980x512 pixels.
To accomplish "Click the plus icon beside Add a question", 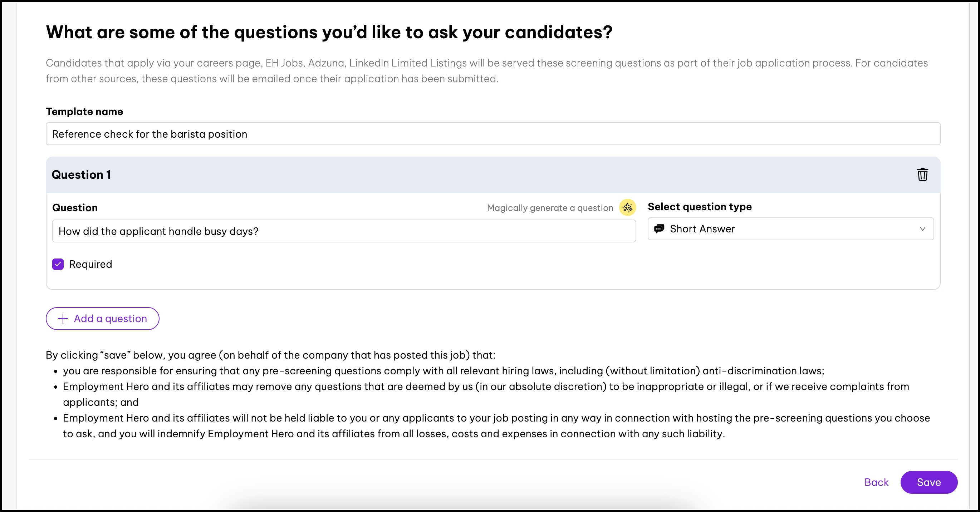I will 63,318.
